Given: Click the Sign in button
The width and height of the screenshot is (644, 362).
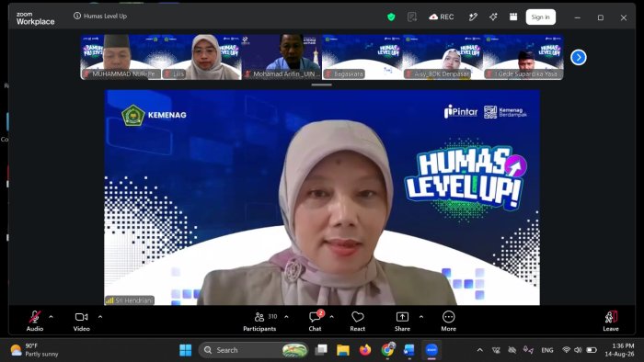Looking at the screenshot, I should coord(541,17).
